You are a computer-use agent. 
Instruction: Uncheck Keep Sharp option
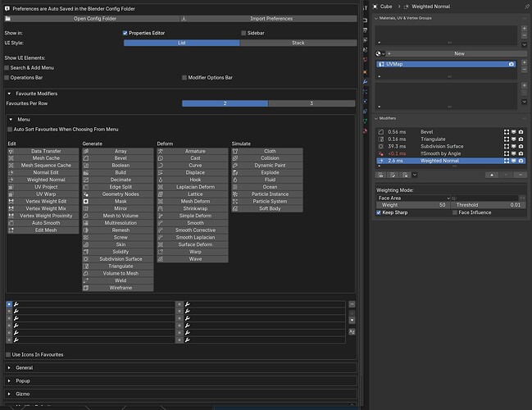379,212
